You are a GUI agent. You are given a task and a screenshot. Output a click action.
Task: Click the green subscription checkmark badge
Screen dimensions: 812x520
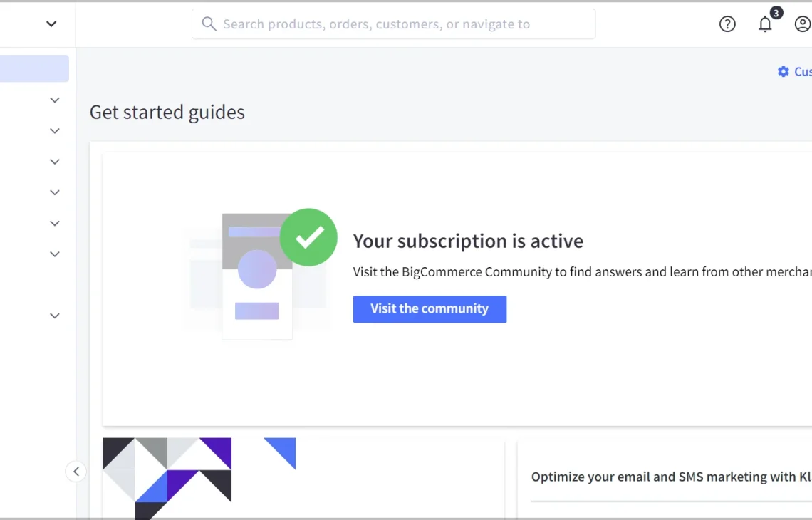click(x=308, y=237)
